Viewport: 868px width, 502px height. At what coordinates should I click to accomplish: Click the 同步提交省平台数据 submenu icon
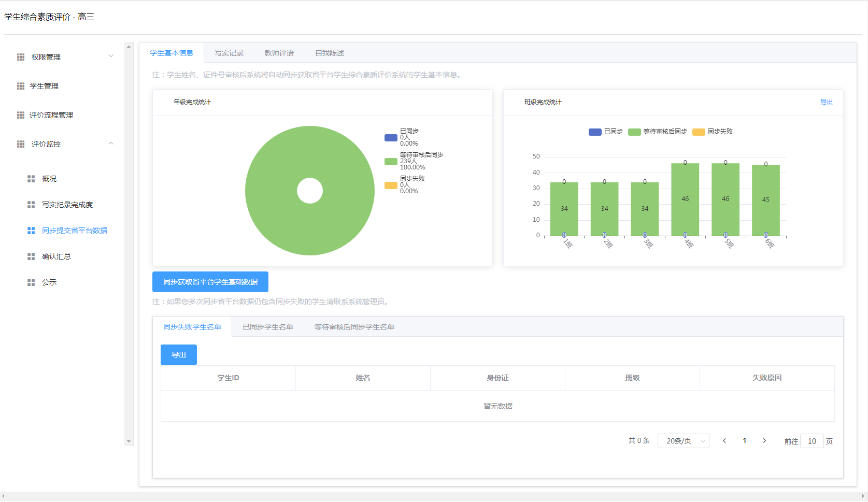[x=31, y=231]
